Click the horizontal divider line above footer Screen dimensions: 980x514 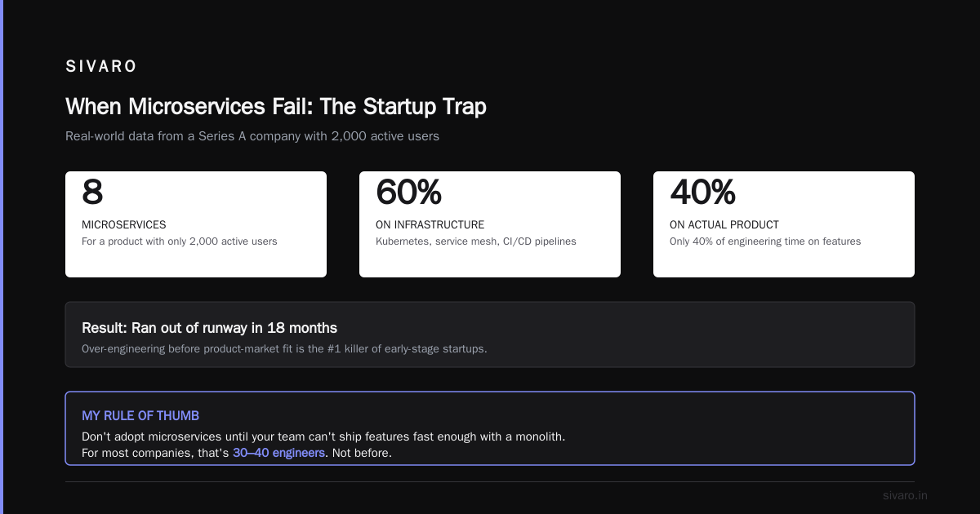coord(490,481)
